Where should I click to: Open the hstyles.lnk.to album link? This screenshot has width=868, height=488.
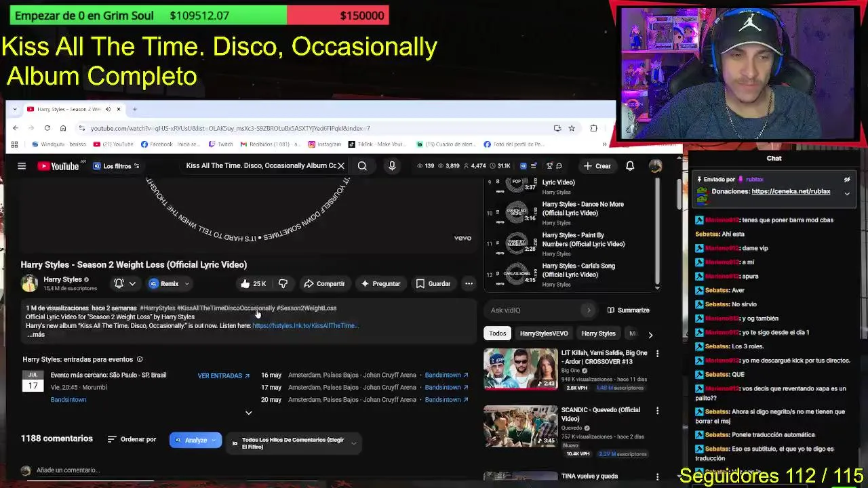click(305, 326)
